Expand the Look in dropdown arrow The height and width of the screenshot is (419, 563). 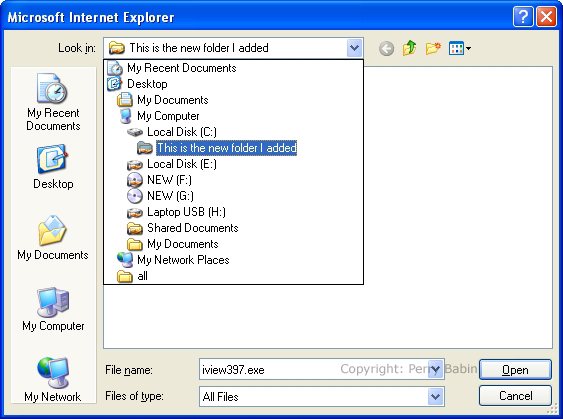click(354, 47)
